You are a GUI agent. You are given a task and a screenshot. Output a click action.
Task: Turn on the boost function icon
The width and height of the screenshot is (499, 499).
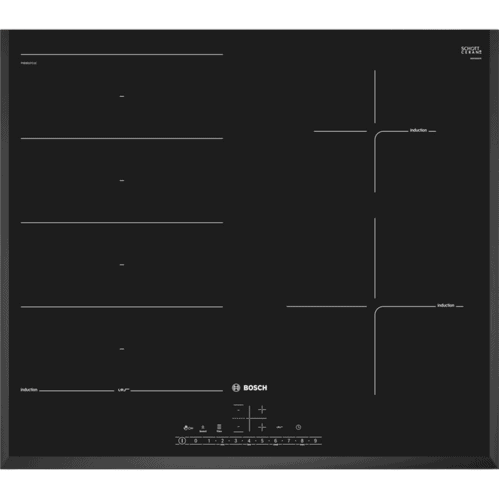point(203,428)
